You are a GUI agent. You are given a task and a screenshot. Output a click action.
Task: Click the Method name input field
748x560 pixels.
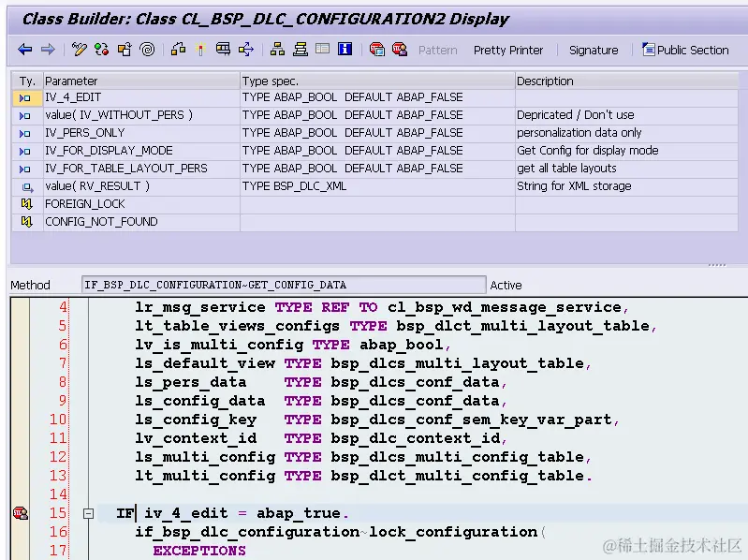(284, 285)
